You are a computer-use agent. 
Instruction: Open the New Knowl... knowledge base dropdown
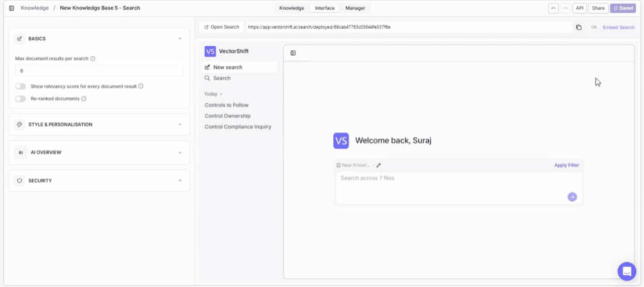coord(355,165)
